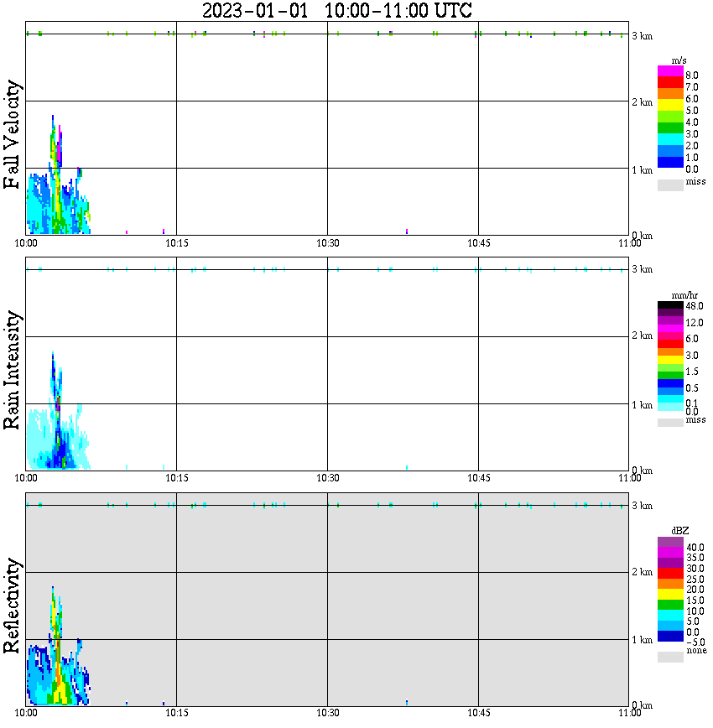Click the '-5.0' value in the dBZ legend
This screenshot has width=713, height=728.
click(x=695, y=642)
